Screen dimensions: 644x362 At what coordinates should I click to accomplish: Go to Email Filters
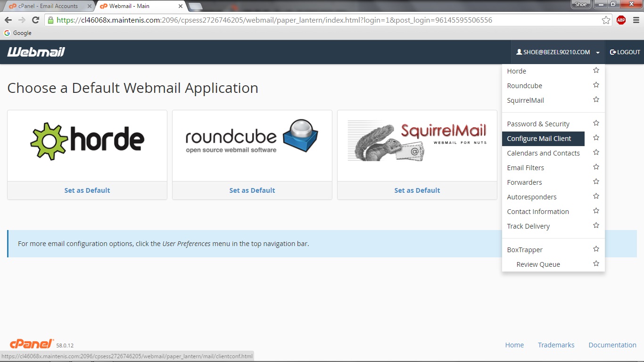[x=525, y=168]
